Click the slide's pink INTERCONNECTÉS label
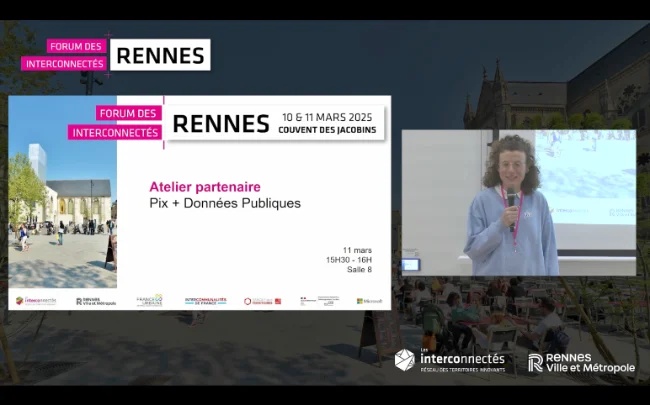This screenshot has height=405, width=650. 115,132
